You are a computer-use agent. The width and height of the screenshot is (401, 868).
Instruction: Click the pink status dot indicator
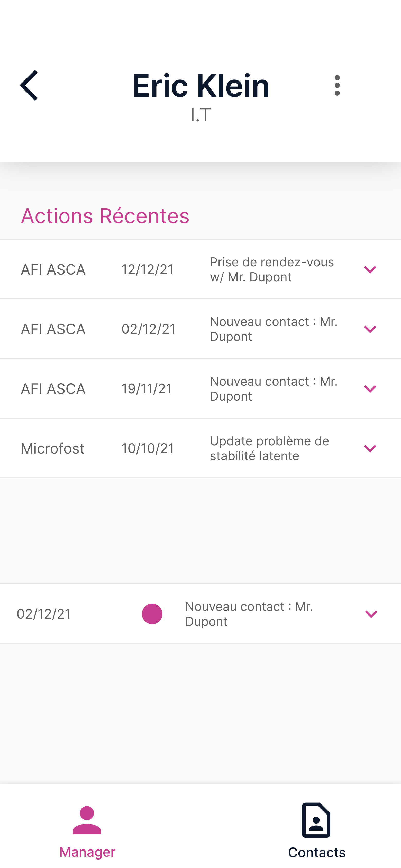click(152, 614)
